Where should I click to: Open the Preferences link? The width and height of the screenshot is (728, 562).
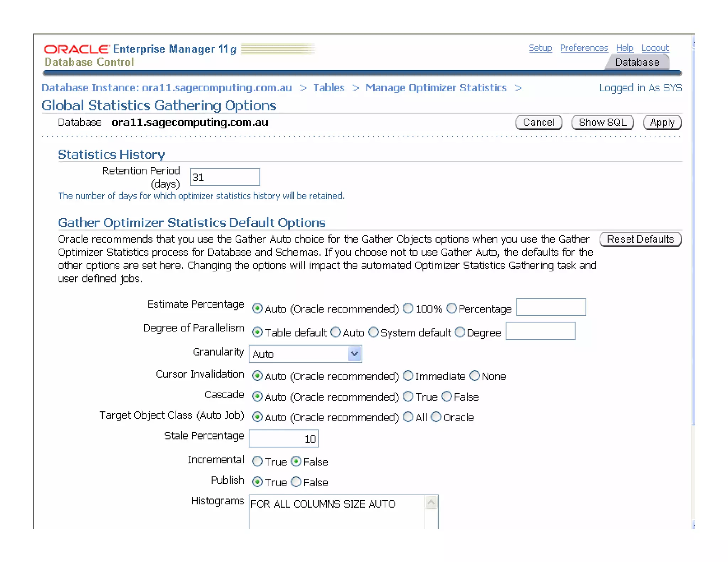point(584,48)
